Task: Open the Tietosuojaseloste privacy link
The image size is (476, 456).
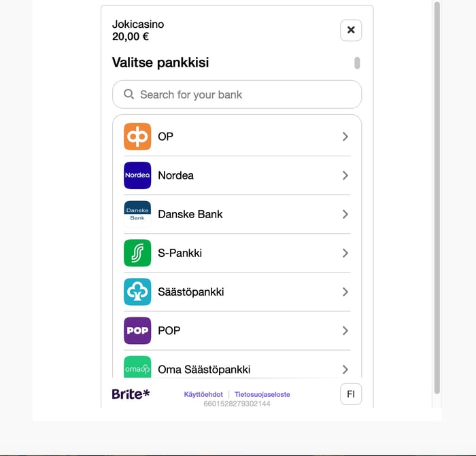Action: point(262,394)
